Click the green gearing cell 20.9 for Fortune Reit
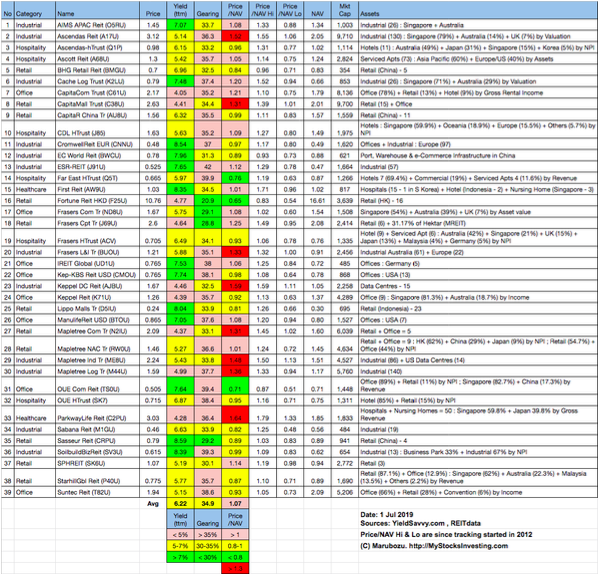Image resolution: width=601 pixels, height=574 pixels. 208,201
